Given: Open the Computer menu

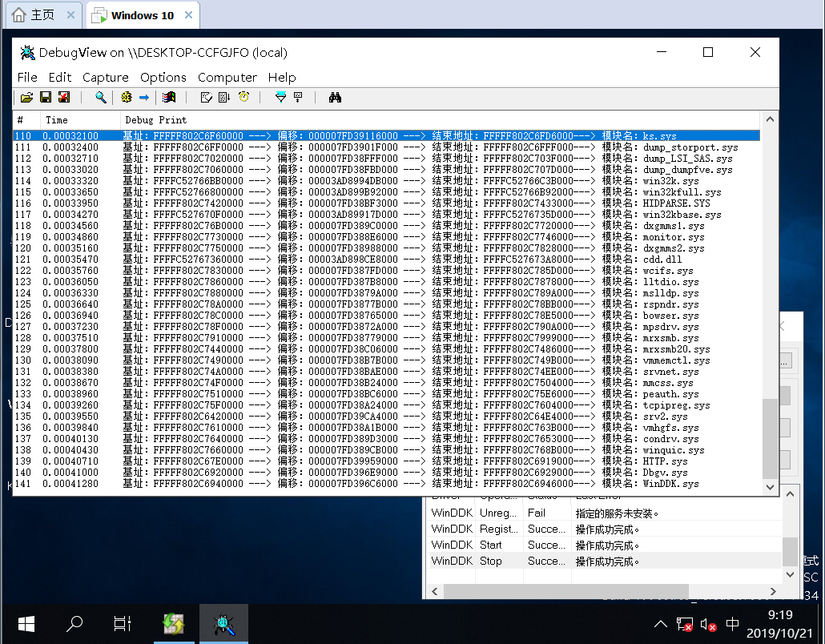Looking at the screenshot, I should (227, 78).
